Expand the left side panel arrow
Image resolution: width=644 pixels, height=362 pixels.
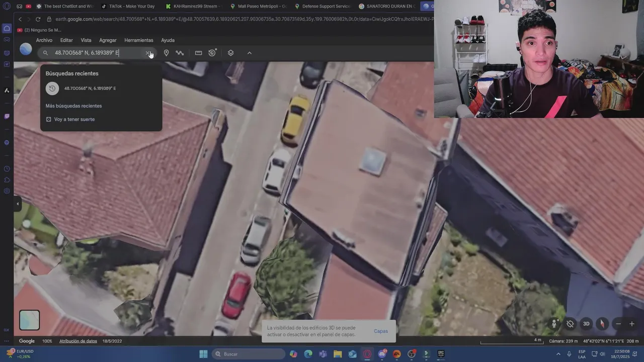[x=18, y=204]
